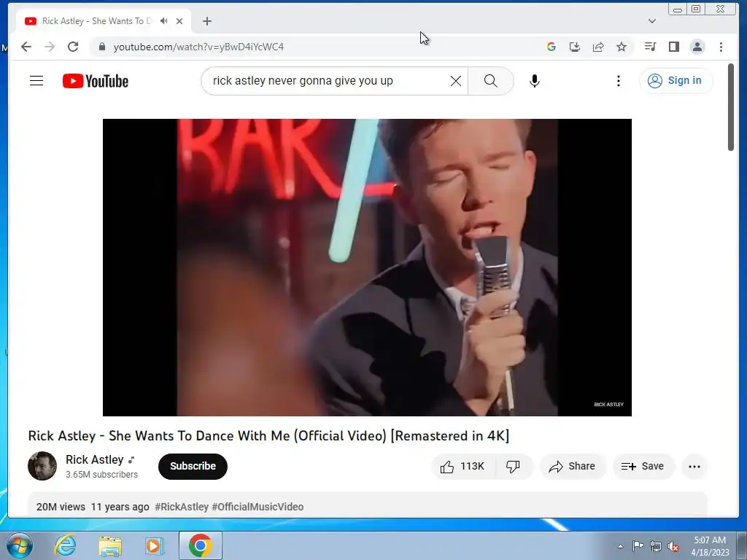
Task: Like the video (113K)
Action: (463, 466)
